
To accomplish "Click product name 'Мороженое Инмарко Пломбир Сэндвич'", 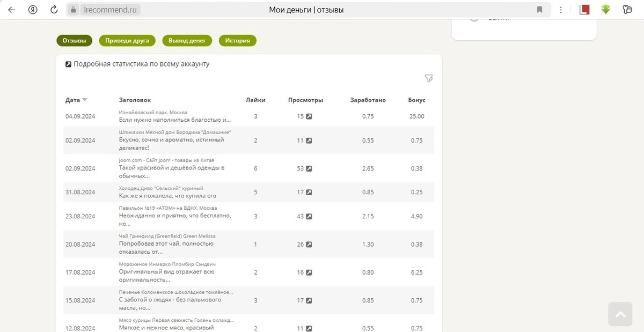I will (167, 264).
